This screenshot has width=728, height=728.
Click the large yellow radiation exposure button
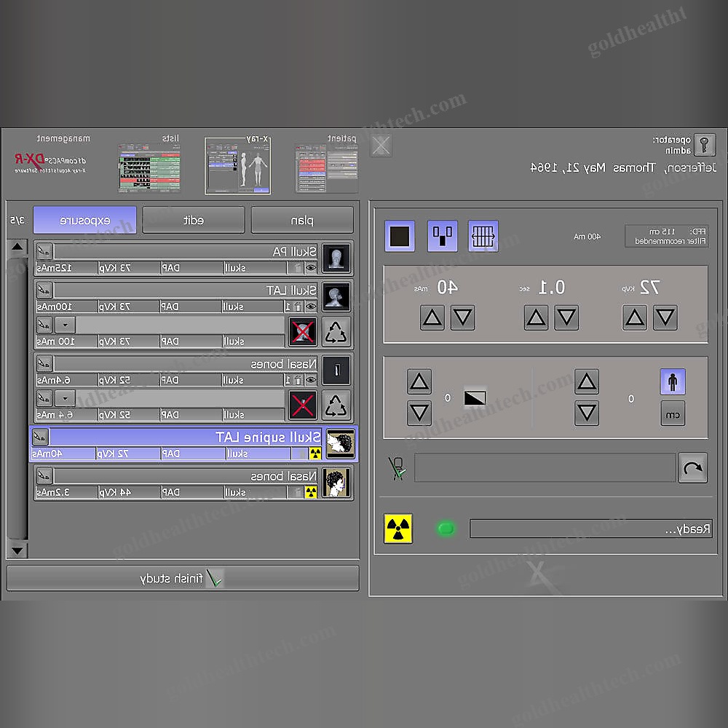tap(398, 529)
